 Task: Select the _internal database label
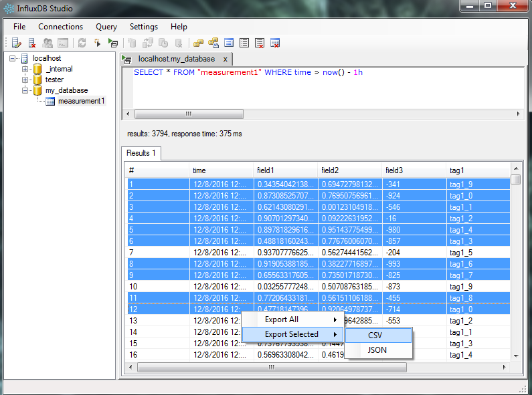tap(59, 69)
